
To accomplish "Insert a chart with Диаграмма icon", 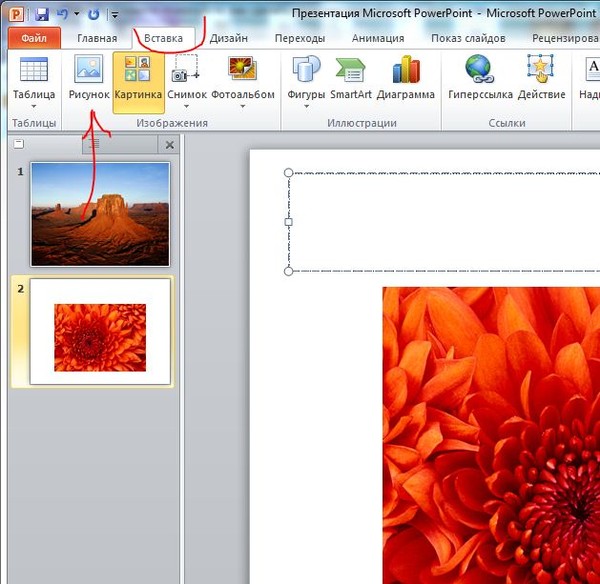I will (406, 70).
